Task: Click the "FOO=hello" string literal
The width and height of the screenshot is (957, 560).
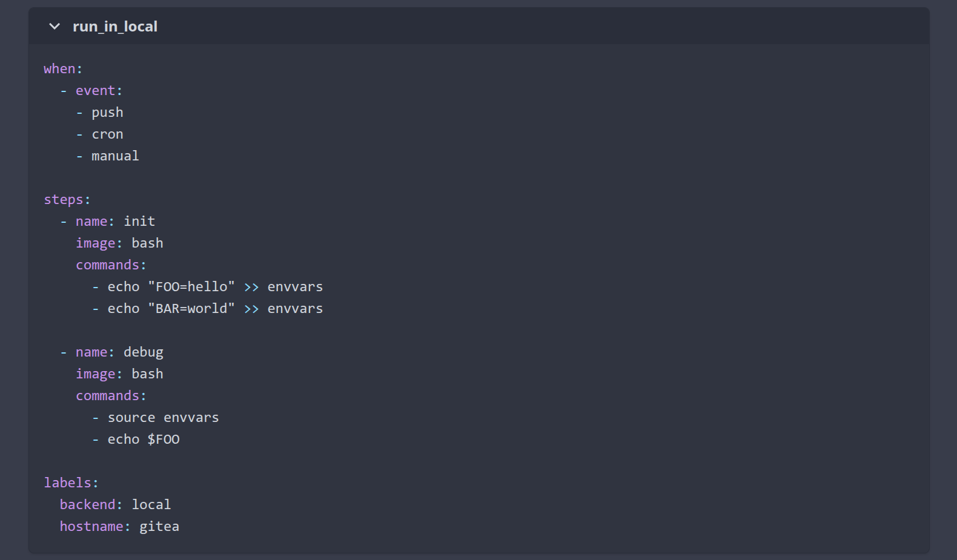Action: [191, 287]
